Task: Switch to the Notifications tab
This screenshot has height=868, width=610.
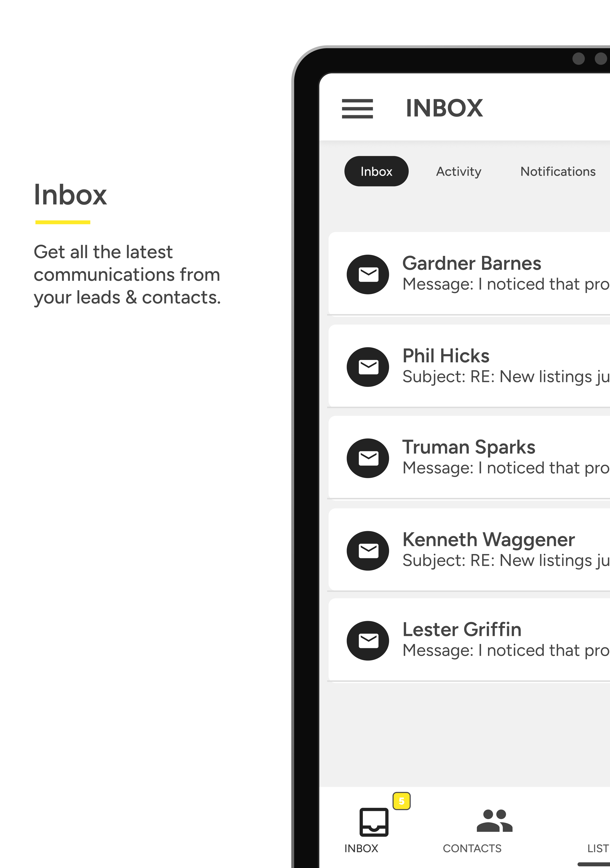Action: (x=557, y=172)
